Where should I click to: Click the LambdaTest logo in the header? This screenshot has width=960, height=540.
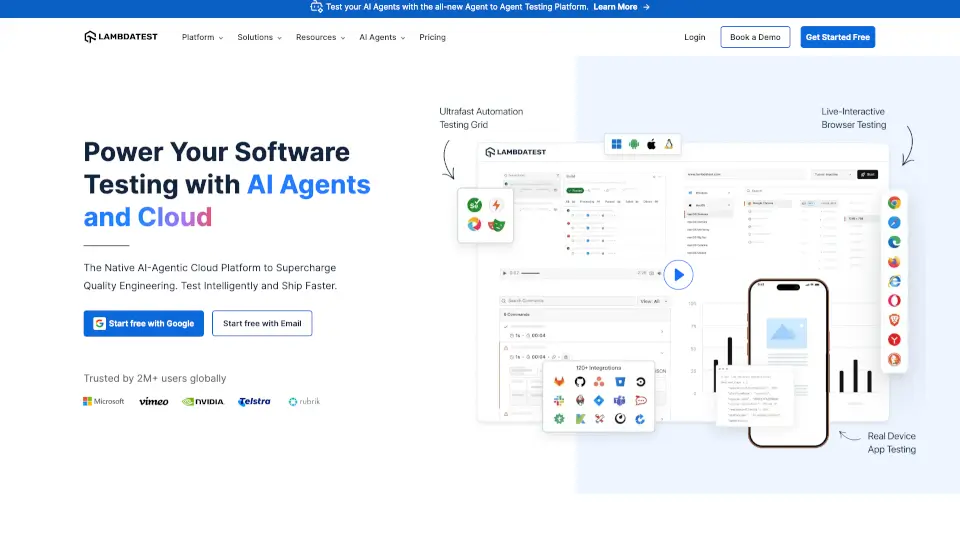coord(121,37)
